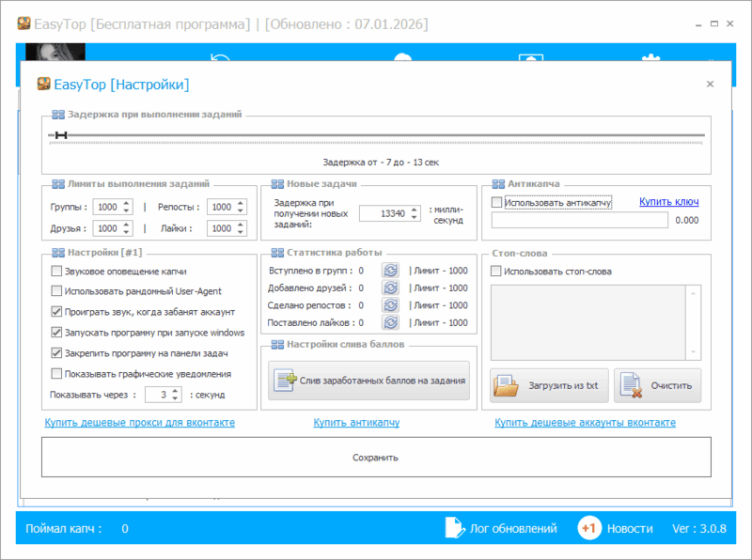This screenshot has height=560, width=752.
Task: Increase Группы limit with up arrow
Action: click(127, 203)
